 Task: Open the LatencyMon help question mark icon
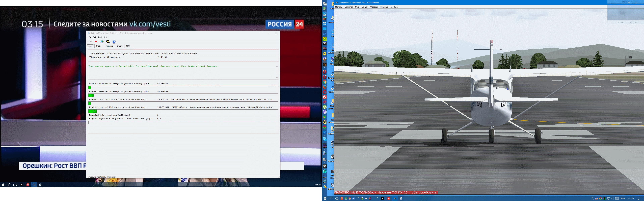click(114, 42)
